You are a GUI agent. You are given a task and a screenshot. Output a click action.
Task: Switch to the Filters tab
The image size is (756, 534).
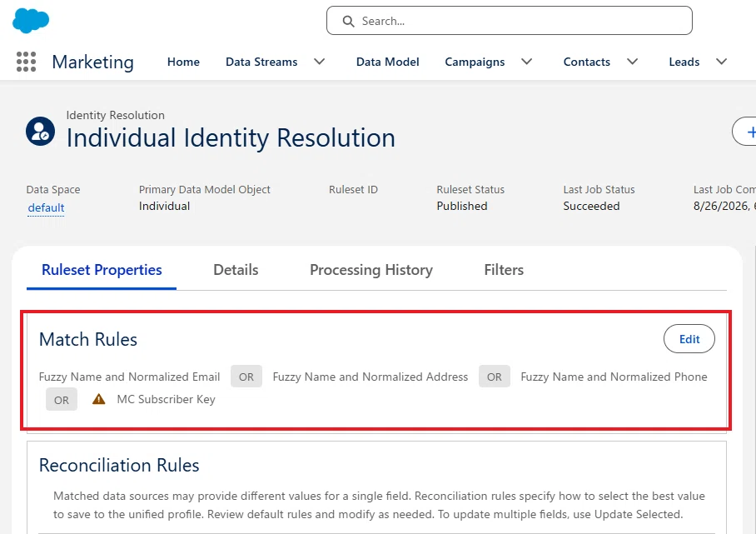504,270
